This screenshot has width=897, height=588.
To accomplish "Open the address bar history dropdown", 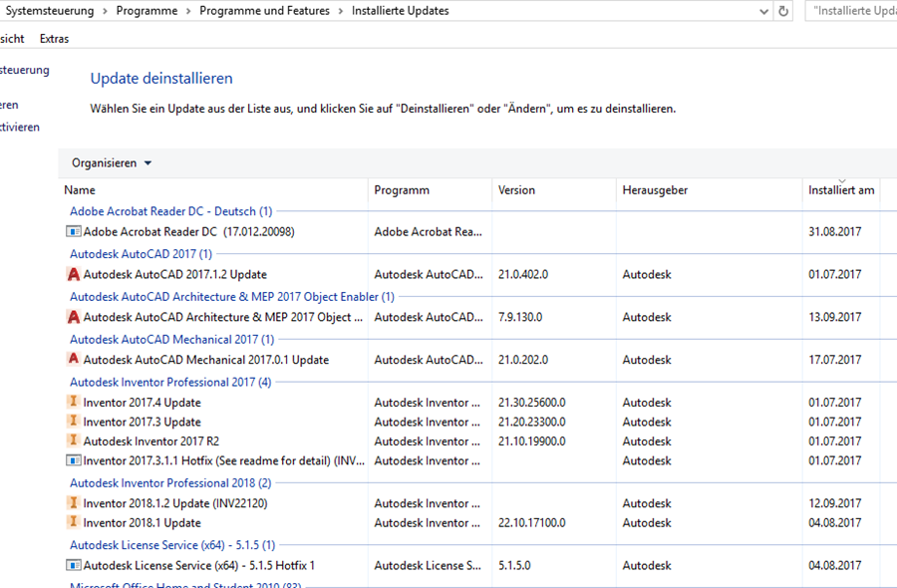I will [763, 11].
